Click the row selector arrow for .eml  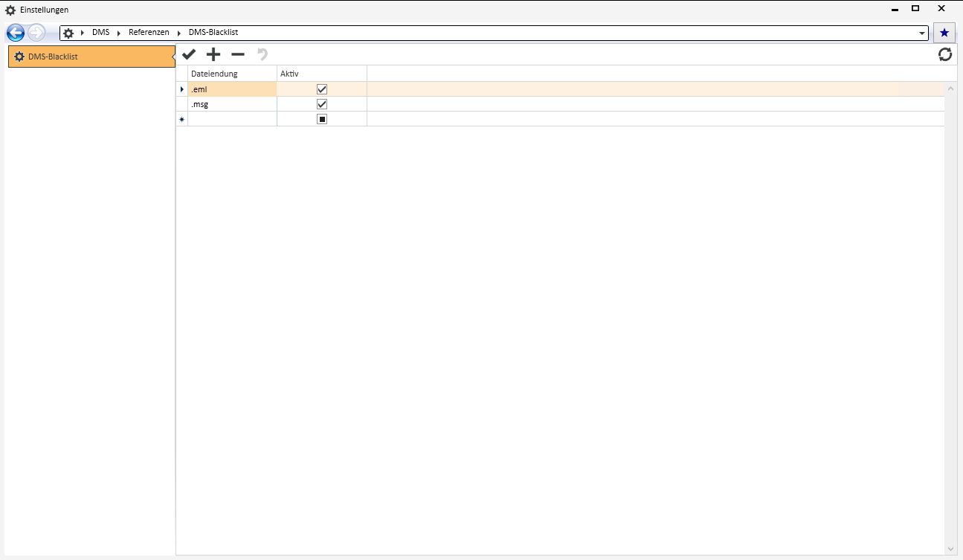point(181,89)
